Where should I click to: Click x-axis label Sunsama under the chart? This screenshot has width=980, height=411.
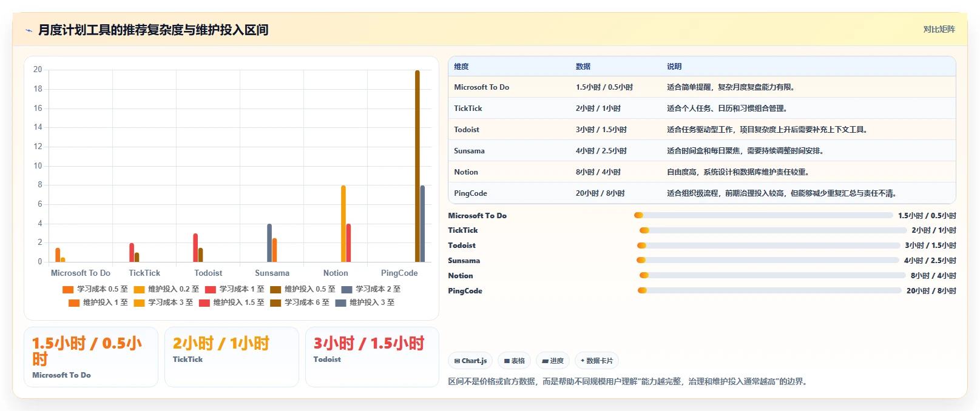[272, 273]
